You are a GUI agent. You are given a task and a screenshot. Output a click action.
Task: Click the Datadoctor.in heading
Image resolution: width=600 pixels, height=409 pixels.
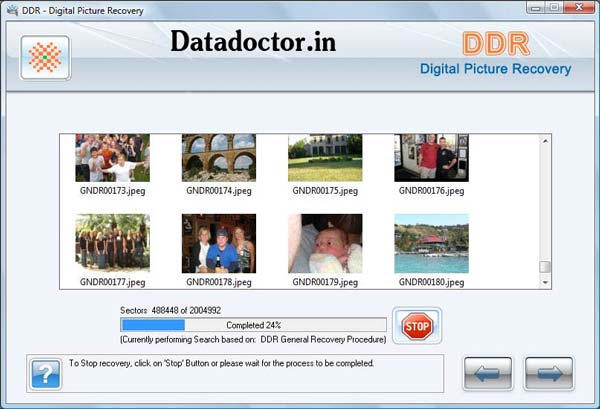pyautogui.click(x=253, y=41)
